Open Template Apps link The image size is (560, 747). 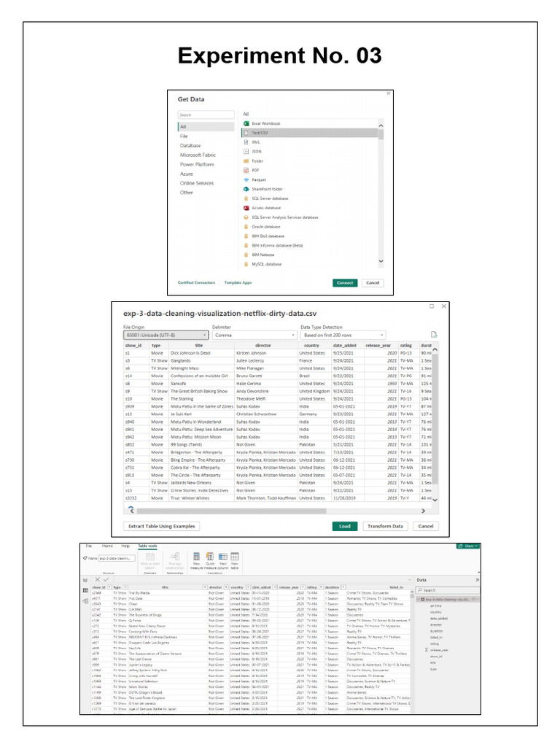pos(238,282)
